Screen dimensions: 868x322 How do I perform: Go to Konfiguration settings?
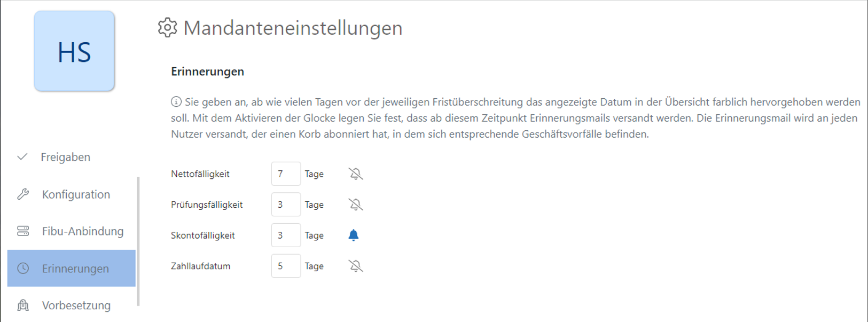76,194
